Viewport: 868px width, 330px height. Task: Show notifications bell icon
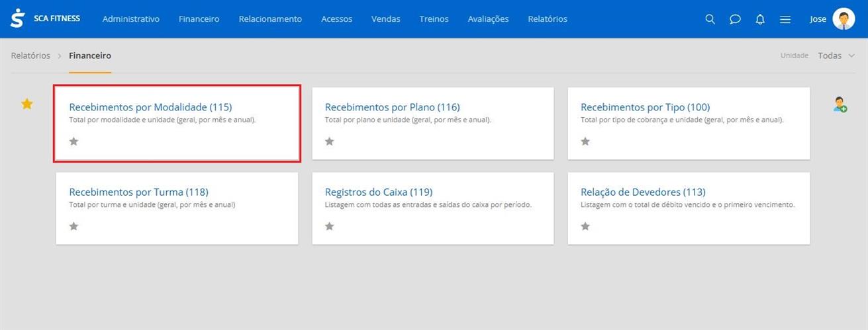click(x=760, y=19)
